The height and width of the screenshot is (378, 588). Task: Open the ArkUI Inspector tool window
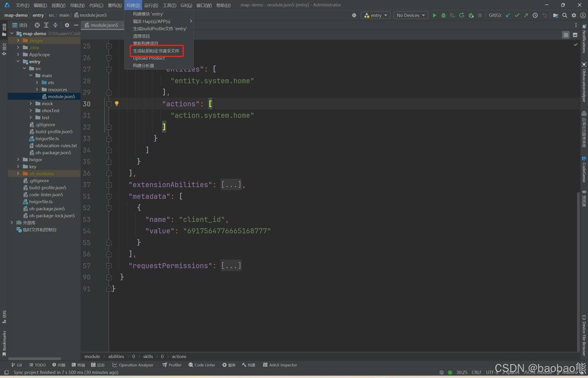pos(280,365)
